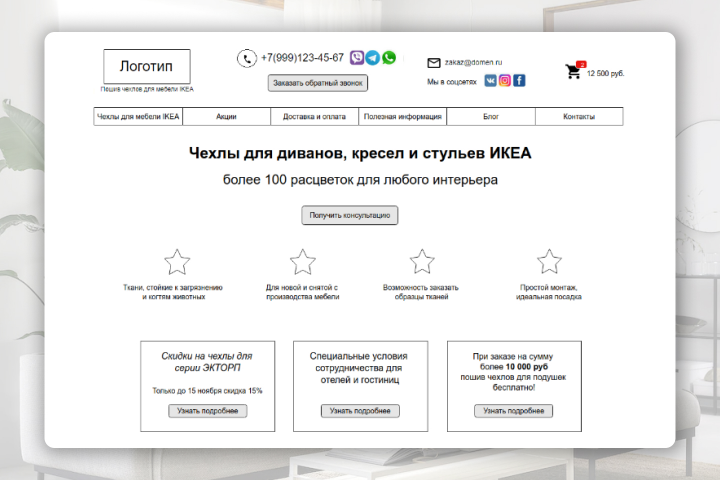
Task: Click heading 'Чехлы для диванов, кресел и стульев ИКЕА'
Action: 360,153
